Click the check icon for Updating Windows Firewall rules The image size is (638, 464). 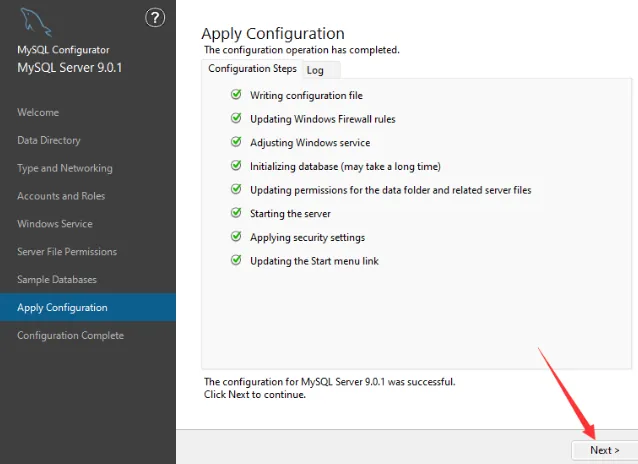(236, 118)
